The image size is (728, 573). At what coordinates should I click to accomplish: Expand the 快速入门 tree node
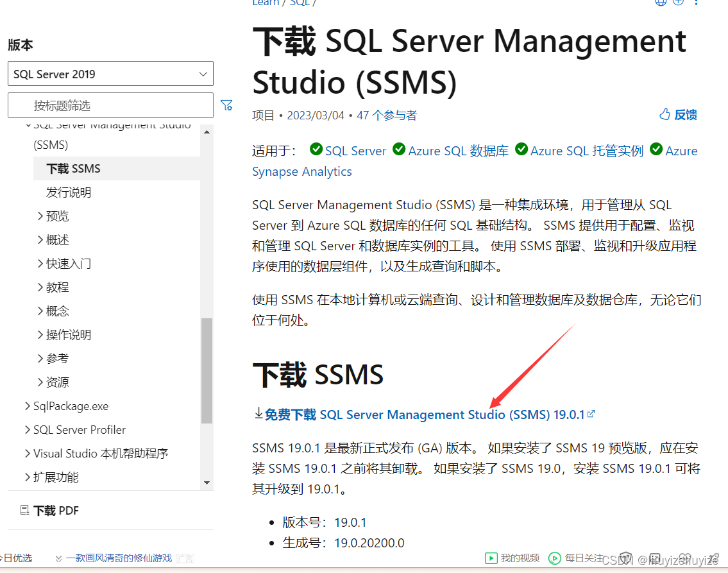[40, 263]
